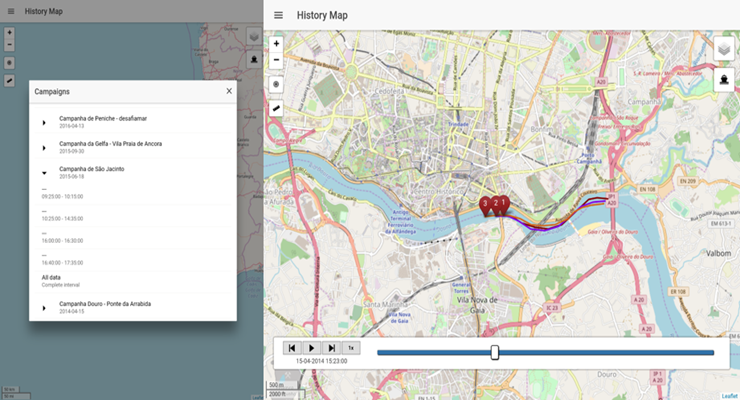Change the 1x playback speed
This screenshot has width=740, height=400.
[351, 348]
